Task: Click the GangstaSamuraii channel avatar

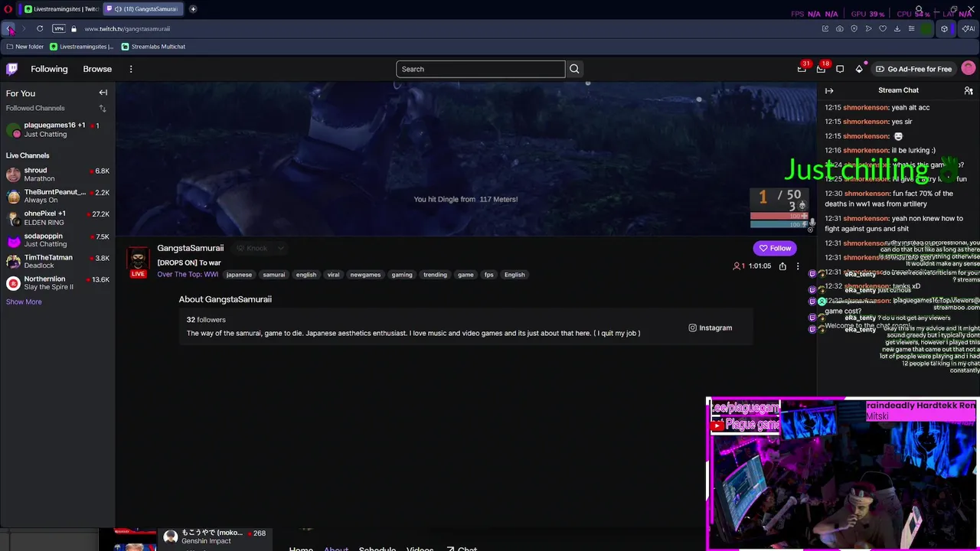Action: (x=138, y=259)
